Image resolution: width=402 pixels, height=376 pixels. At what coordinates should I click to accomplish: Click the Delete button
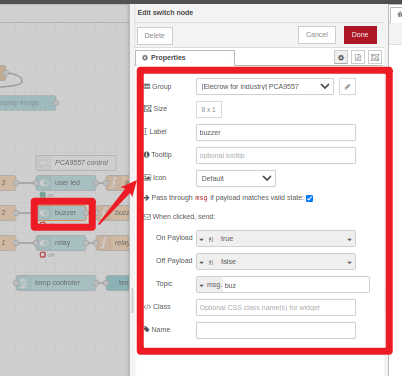pyautogui.click(x=155, y=36)
